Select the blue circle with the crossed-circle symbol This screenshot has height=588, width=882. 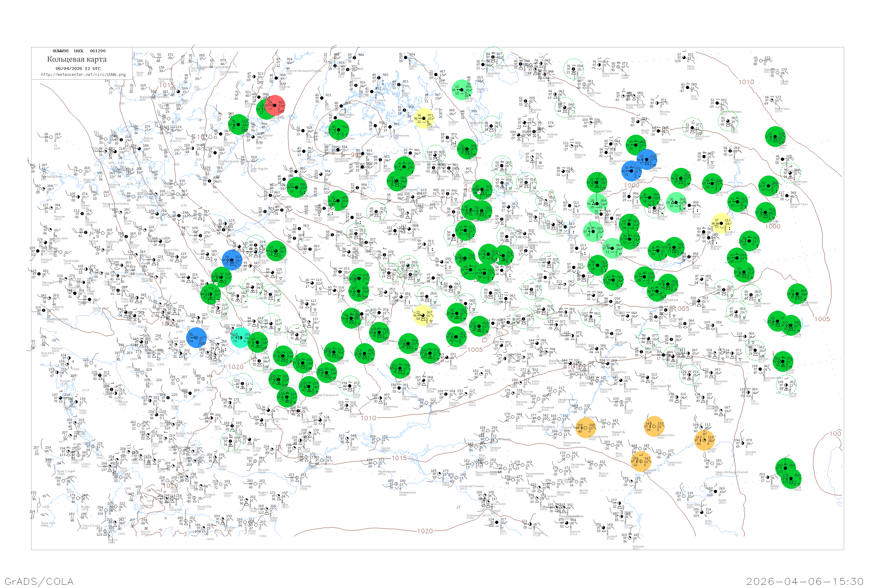(196, 338)
